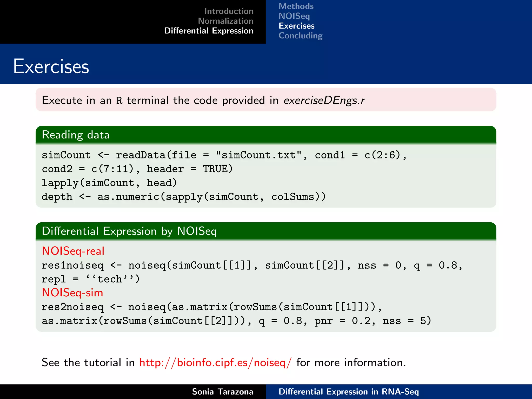Jump to the Methods subsection
The height and width of the screenshot is (399, 532).
pos(296,6)
